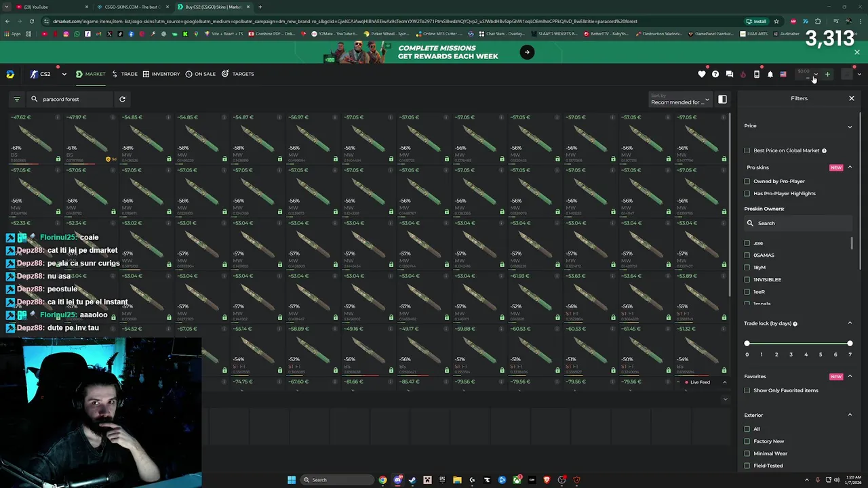Open the On Sale tab
868x488 pixels.
[201, 74]
